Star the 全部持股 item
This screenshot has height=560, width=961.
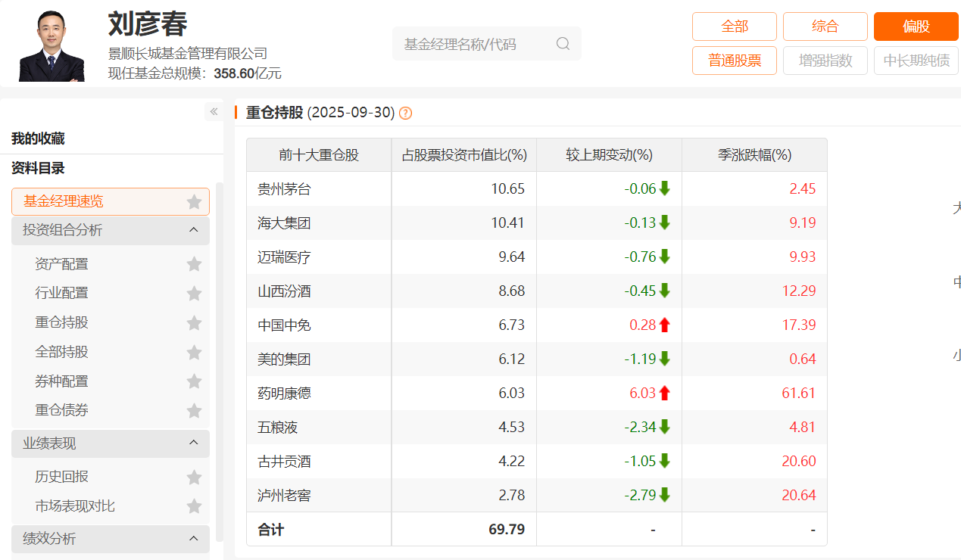pyautogui.click(x=194, y=353)
